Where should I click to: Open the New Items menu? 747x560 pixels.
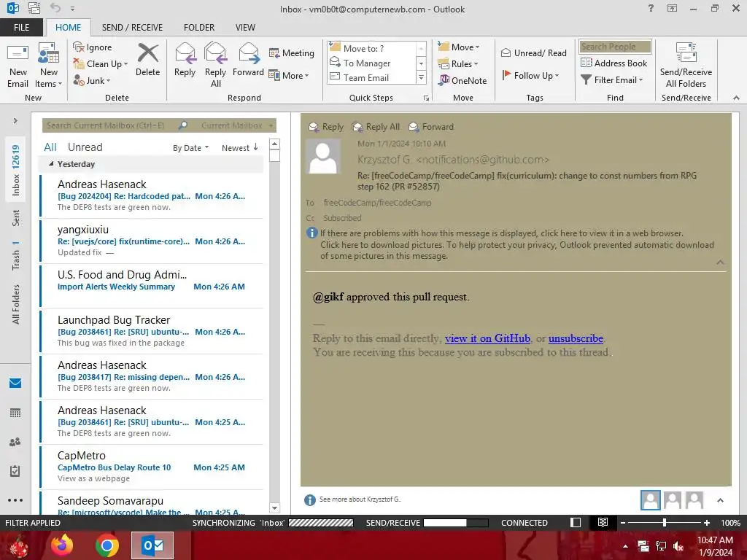(x=49, y=66)
